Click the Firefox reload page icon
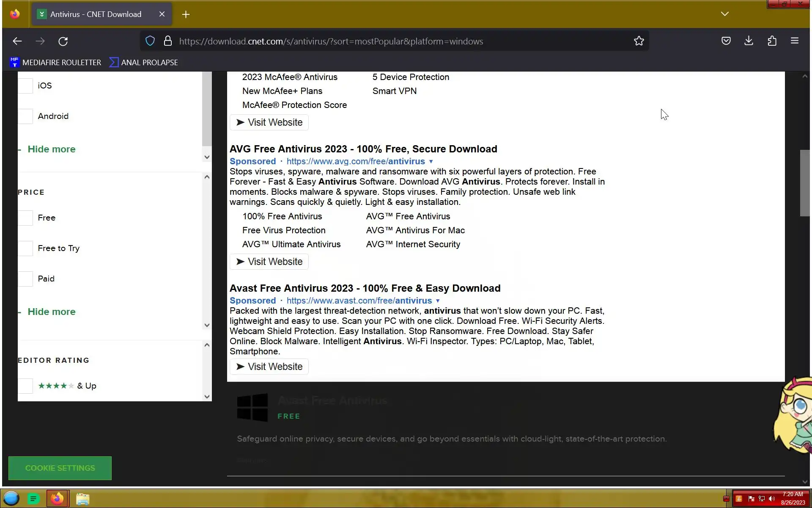 point(63,41)
